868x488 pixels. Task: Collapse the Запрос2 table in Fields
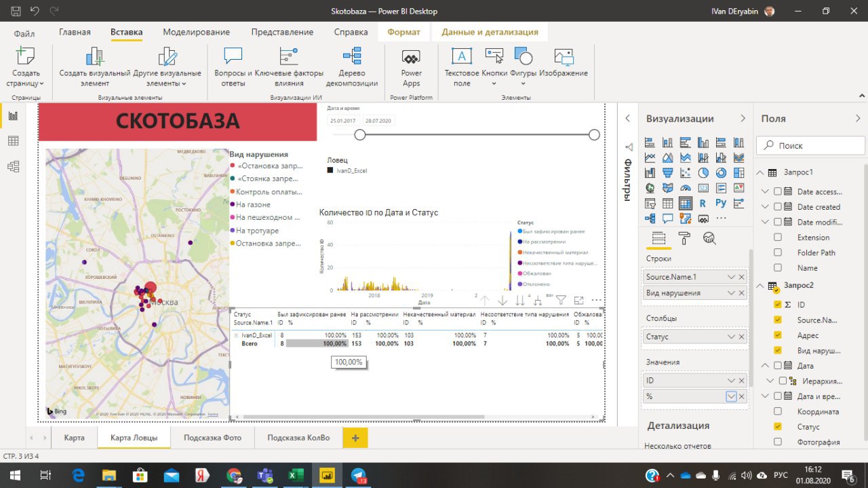(760, 286)
